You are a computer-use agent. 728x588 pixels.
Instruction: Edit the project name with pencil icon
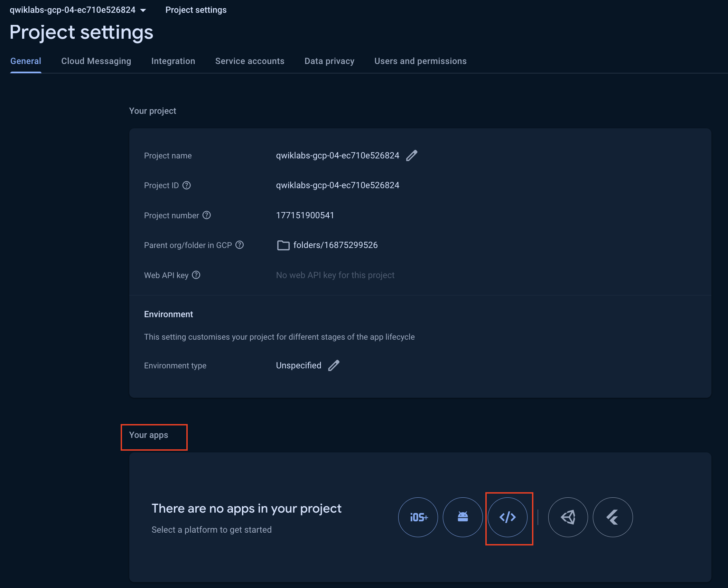[x=412, y=156]
